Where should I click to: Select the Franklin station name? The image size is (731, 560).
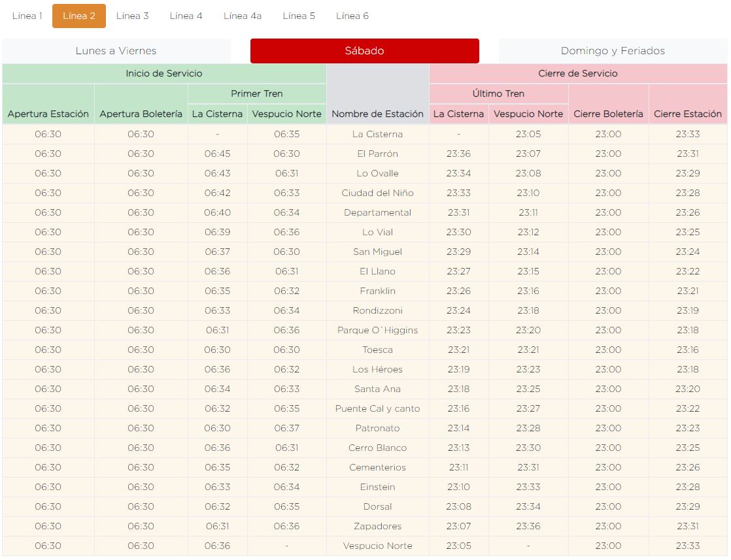pyautogui.click(x=378, y=291)
